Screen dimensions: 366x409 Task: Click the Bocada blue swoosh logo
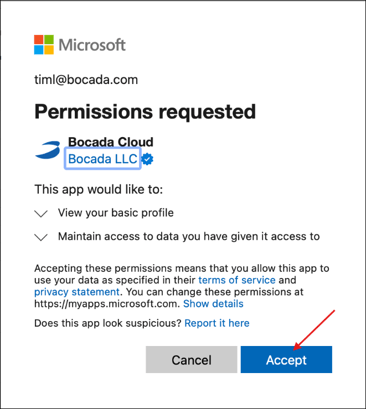[48, 150]
